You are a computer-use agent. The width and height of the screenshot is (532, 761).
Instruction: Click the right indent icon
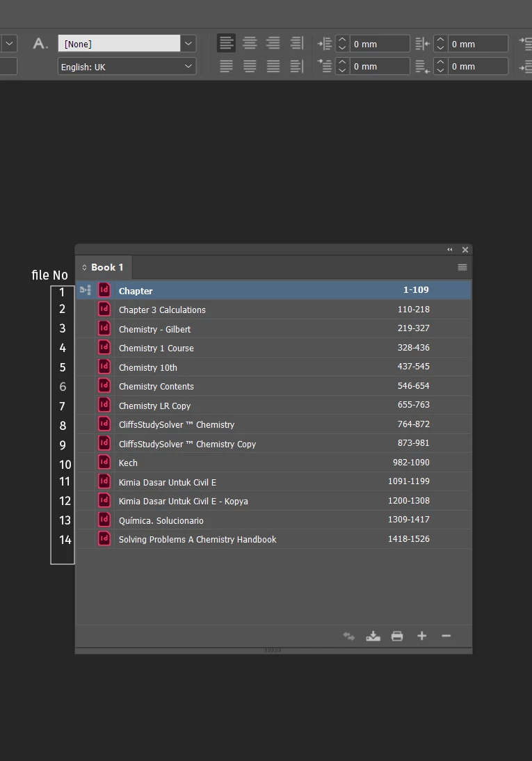(x=422, y=44)
